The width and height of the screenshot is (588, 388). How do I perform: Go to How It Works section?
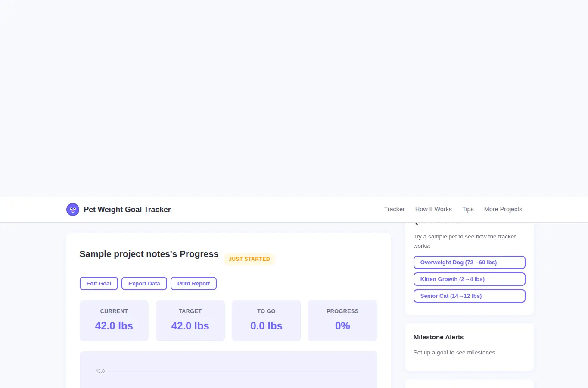click(433, 209)
